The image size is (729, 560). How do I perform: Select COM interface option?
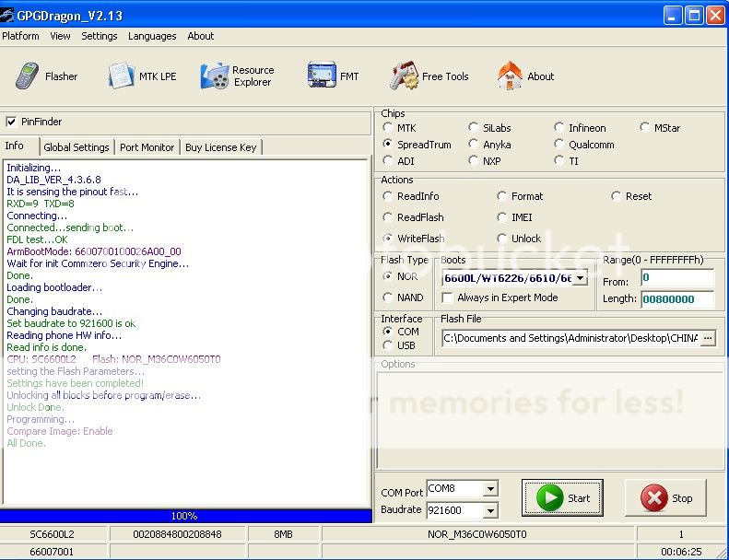point(387,332)
